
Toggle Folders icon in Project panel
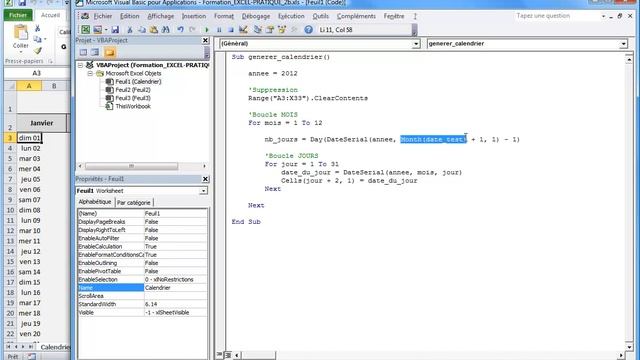click(110, 52)
